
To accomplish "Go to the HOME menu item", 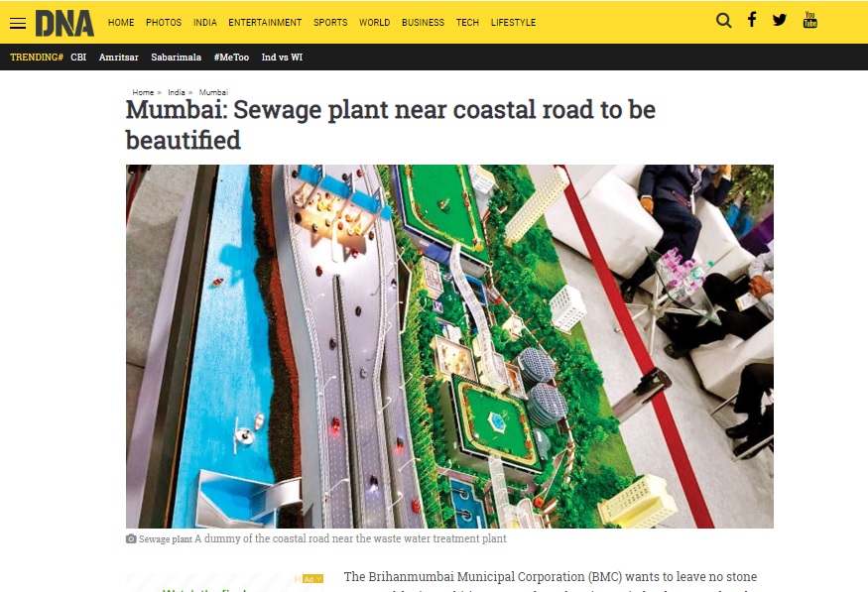I will [x=121, y=23].
